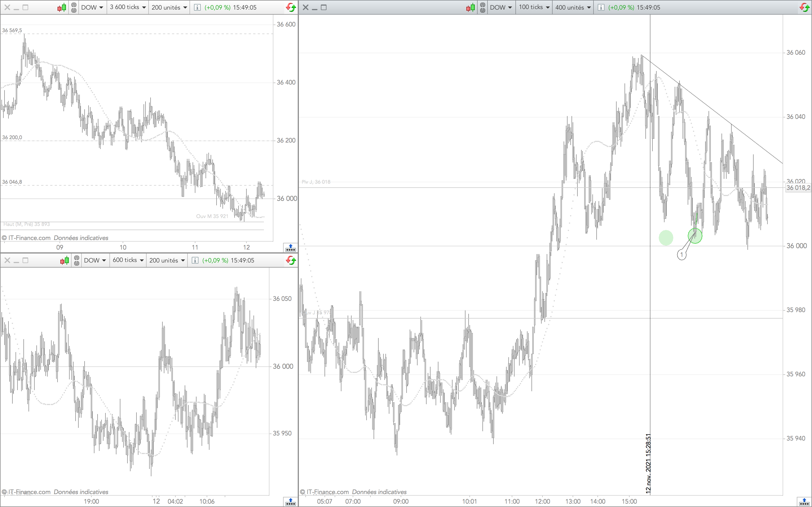Click candlestick style icon in 3 600 ticks chart
The width and height of the screenshot is (812, 507).
pos(61,7)
